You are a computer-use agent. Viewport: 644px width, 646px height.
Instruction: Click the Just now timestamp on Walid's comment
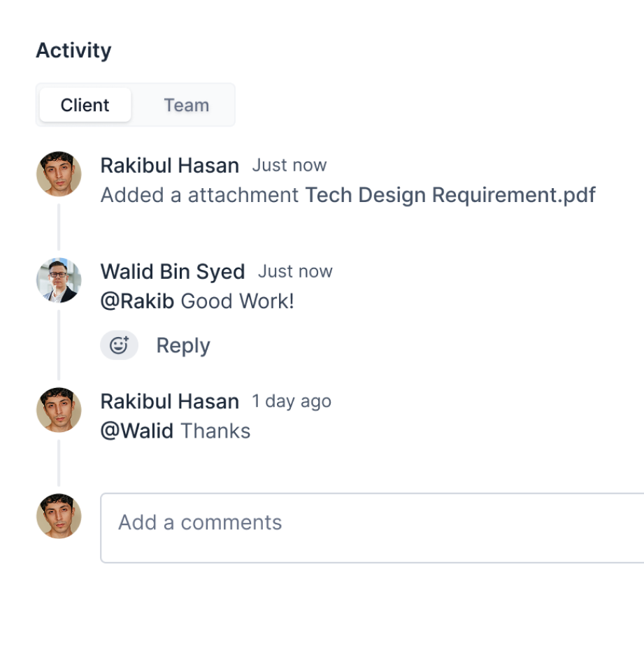click(x=295, y=271)
